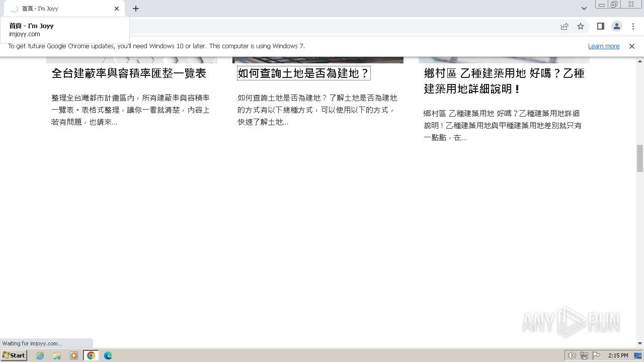The height and width of the screenshot is (362, 644).
Task: Open Action Center flag icon
Action: pos(596,355)
